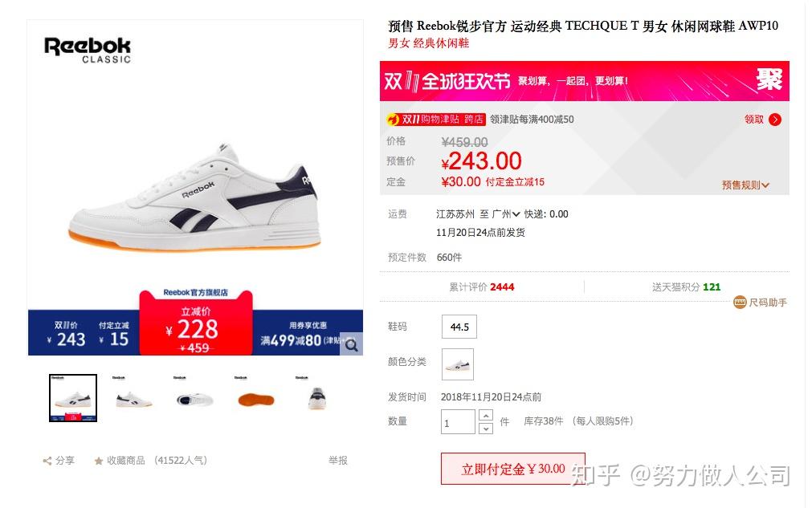This screenshot has width=812, height=508.
Task: Click the 聚 logo on the red banner
Action: click(769, 79)
